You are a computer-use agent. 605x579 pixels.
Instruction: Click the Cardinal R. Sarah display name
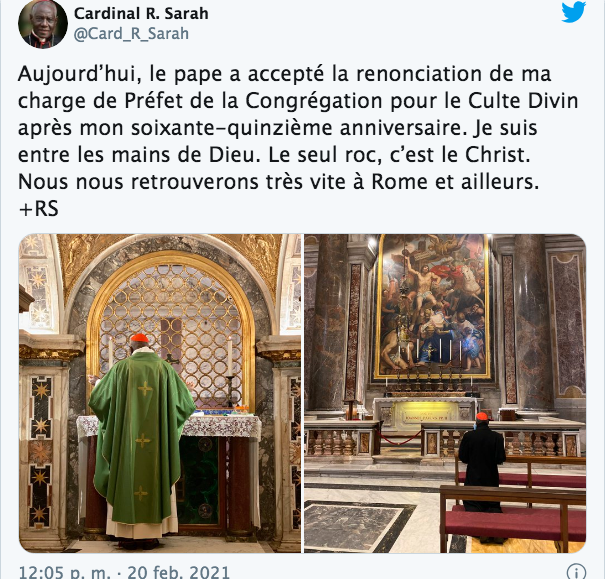pyautogui.click(x=141, y=14)
